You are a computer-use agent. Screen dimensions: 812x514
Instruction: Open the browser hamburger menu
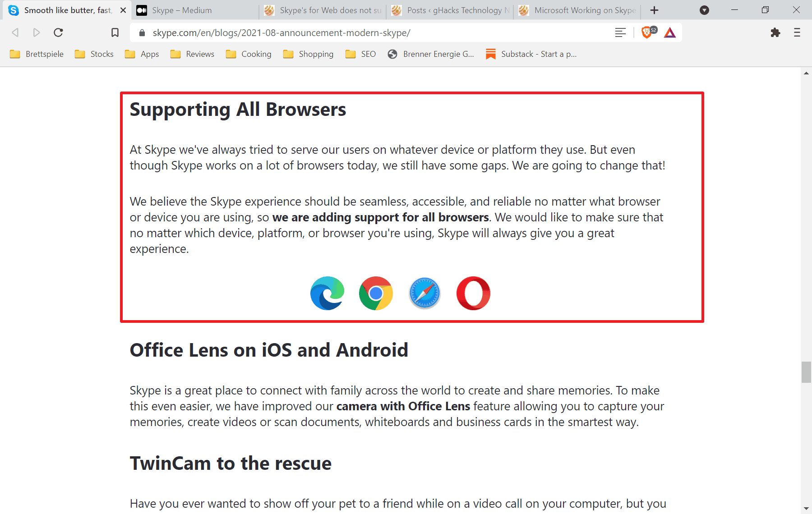click(797, 32)
